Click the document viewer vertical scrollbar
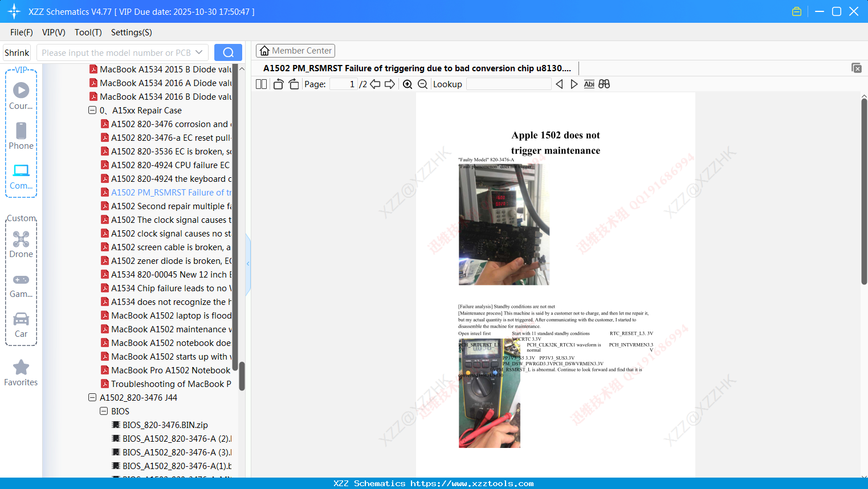Viewport: 868px width, 489px height. click(x=864, y=191)
